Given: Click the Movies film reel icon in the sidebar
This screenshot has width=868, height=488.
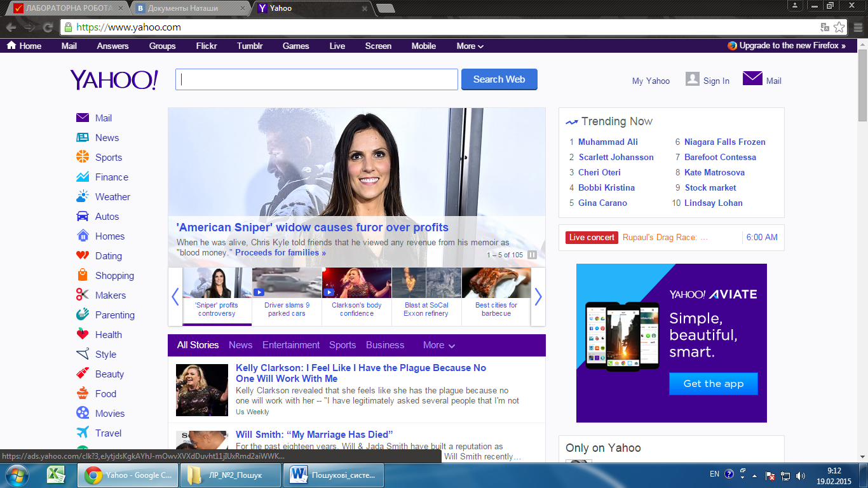Looking at the screenshot, I should pos(83,413).
